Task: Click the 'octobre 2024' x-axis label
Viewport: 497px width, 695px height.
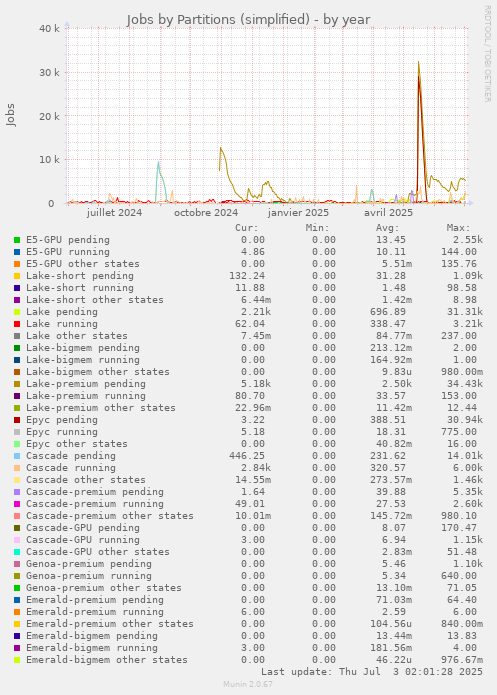Action: pos(206,213)
